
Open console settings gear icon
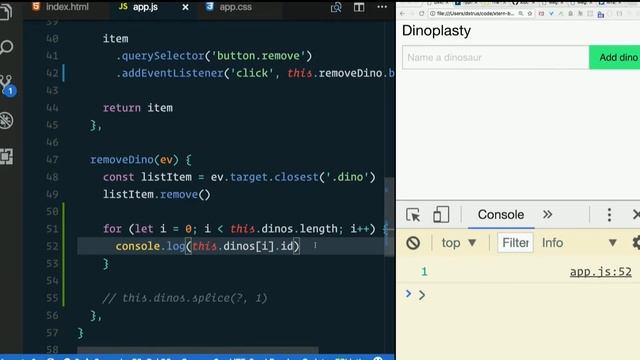tap(636, 243)
